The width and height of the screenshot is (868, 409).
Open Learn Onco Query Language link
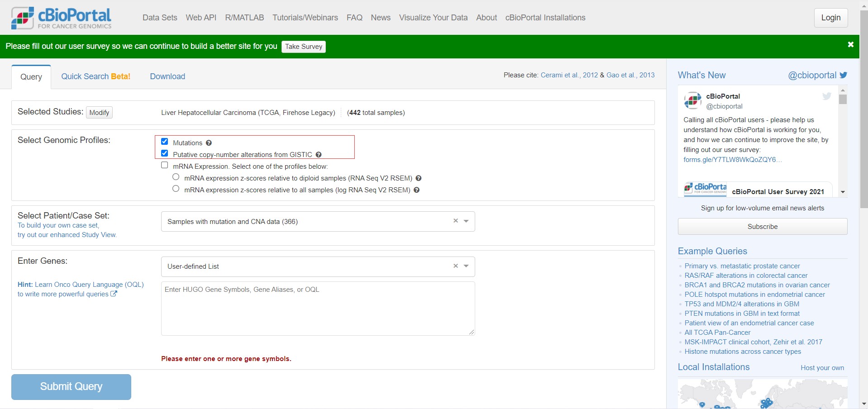pos(89,285)
